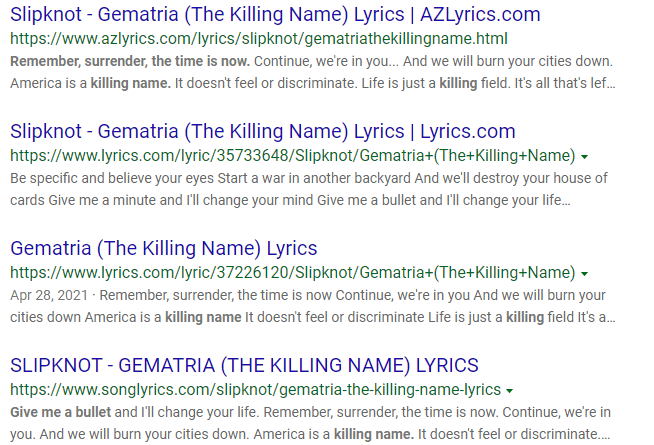
Task: Click the azlyrics.com green URL
Action: point(259,39)
